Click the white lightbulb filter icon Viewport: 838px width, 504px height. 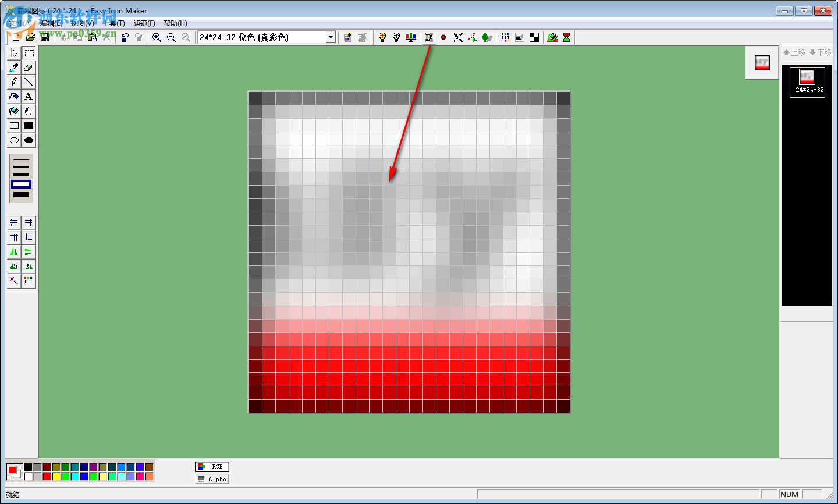396,37
